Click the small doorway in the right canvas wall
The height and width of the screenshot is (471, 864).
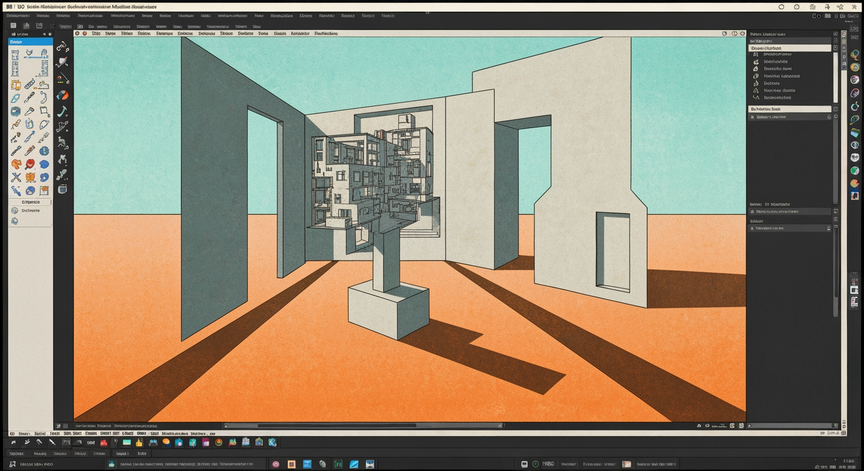point(613,251)
